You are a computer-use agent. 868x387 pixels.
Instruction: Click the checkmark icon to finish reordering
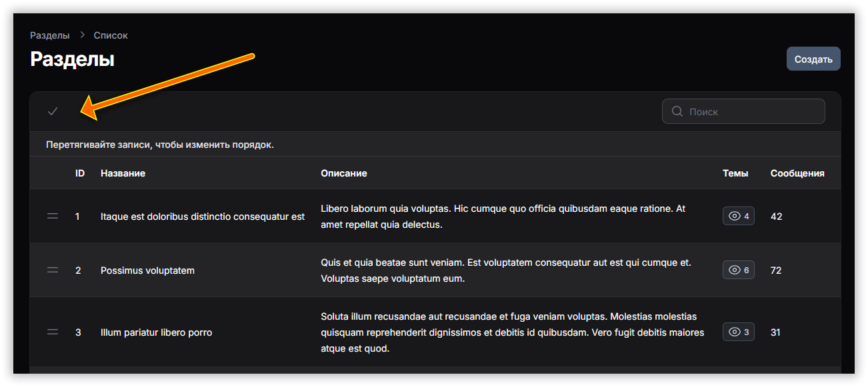click(53, 111)
